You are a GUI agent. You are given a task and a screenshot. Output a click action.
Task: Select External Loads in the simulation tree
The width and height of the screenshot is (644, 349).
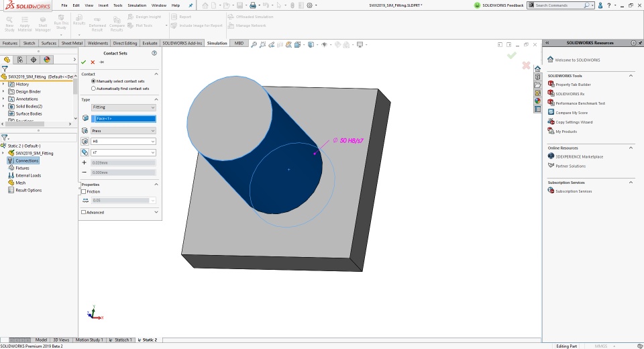click(28, 176)
